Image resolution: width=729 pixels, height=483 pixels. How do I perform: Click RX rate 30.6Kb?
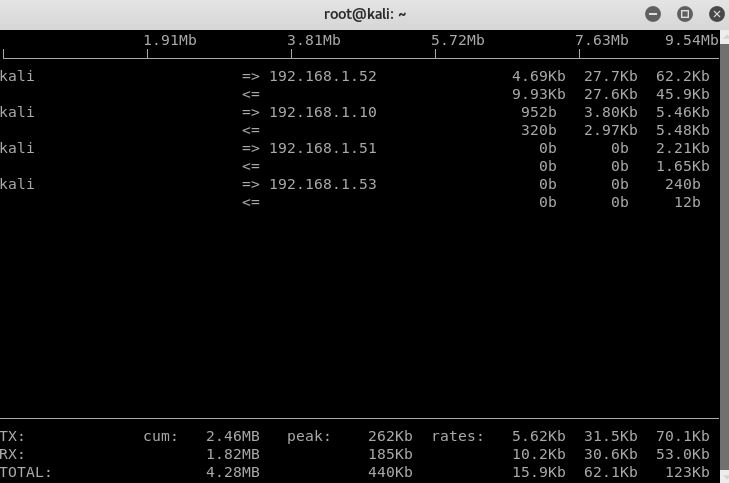(x=610, y=454)
